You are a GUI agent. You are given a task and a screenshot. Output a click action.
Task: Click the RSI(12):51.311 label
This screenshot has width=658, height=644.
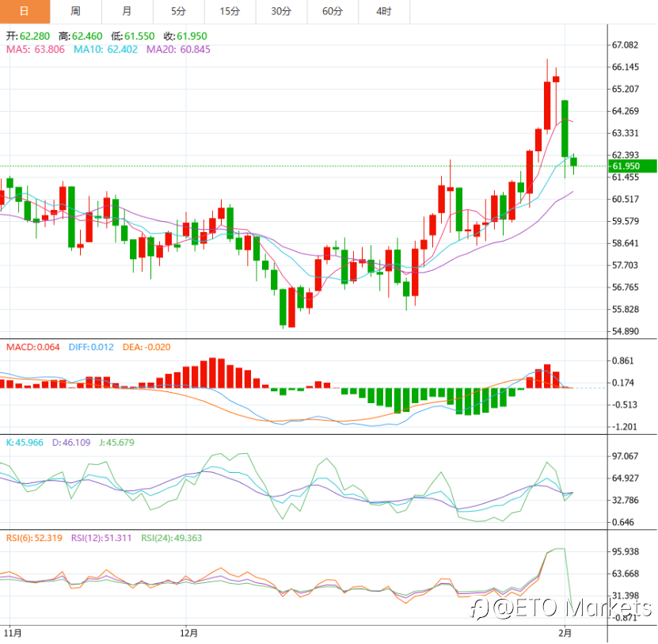point(101,538)
